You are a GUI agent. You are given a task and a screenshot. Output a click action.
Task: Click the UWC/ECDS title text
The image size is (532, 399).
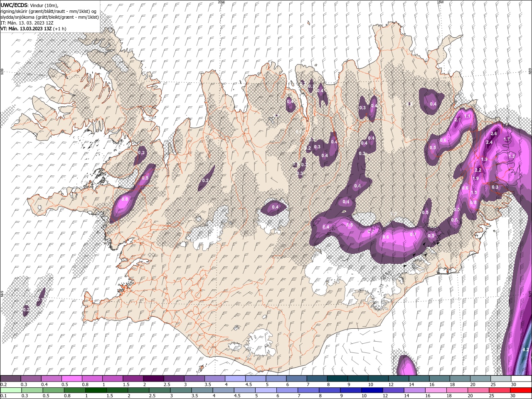coord(14,5)
